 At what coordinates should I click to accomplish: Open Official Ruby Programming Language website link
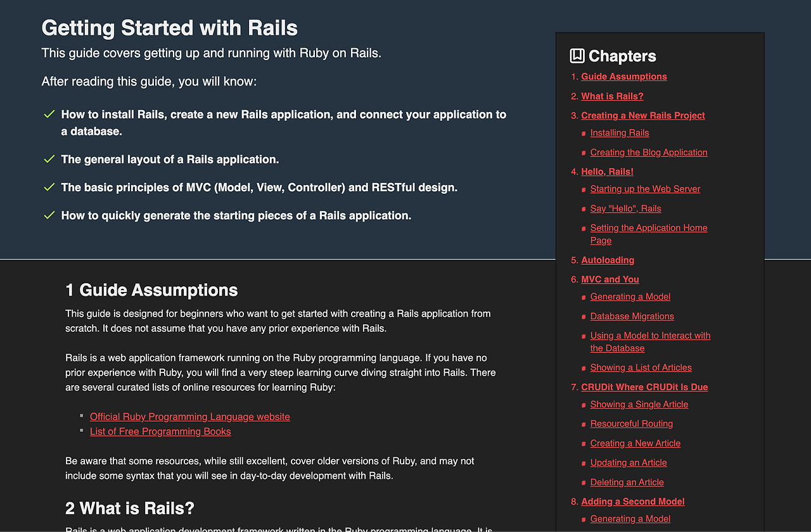(x=190, y=417)
